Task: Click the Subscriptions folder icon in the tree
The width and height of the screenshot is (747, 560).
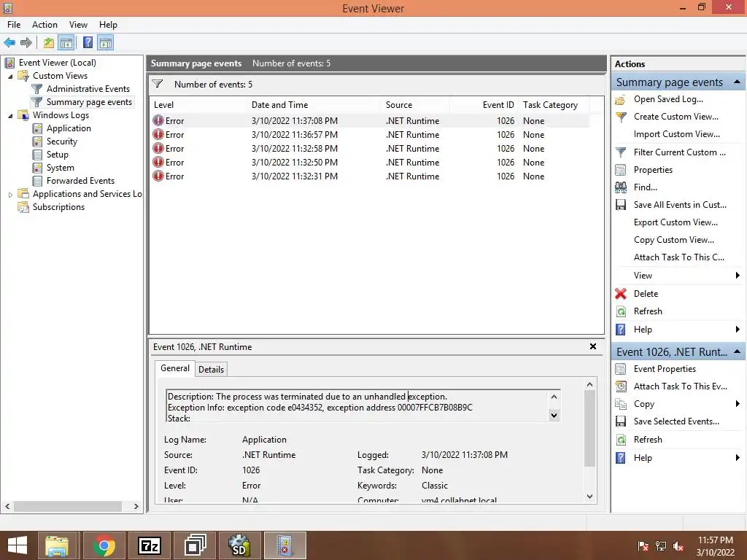Action: click(x=23, y=207)
